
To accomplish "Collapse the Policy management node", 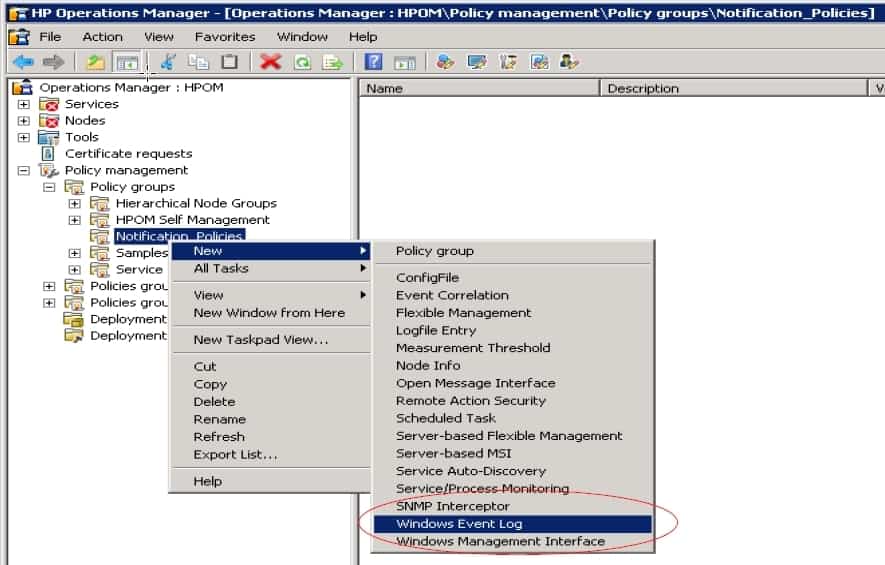I will click(x=24, y=170).
